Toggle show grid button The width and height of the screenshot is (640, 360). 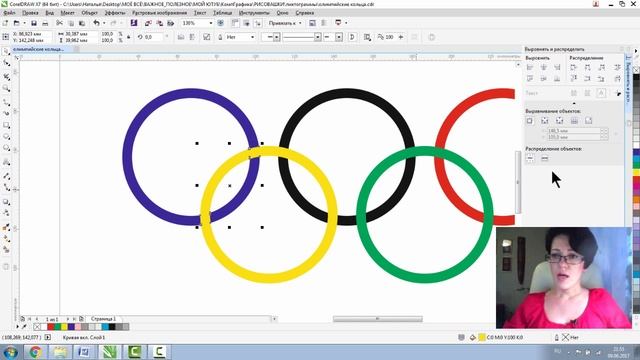247,23
